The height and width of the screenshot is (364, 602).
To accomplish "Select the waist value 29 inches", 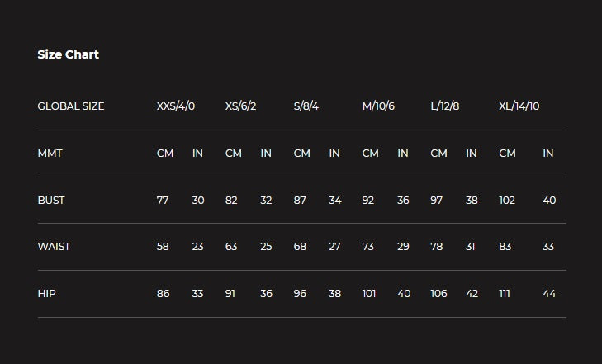I will [403, 247].
